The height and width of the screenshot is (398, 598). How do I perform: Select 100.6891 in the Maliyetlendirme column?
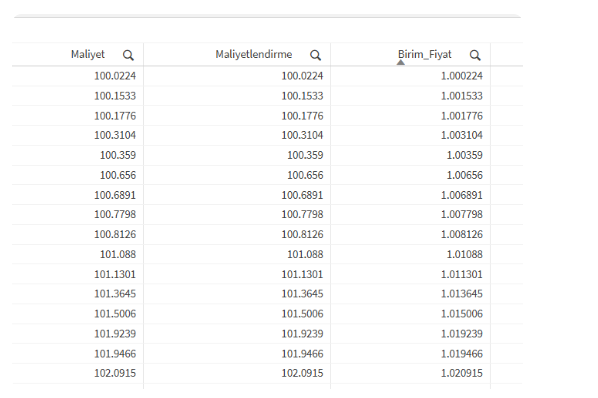coord(302,195)
